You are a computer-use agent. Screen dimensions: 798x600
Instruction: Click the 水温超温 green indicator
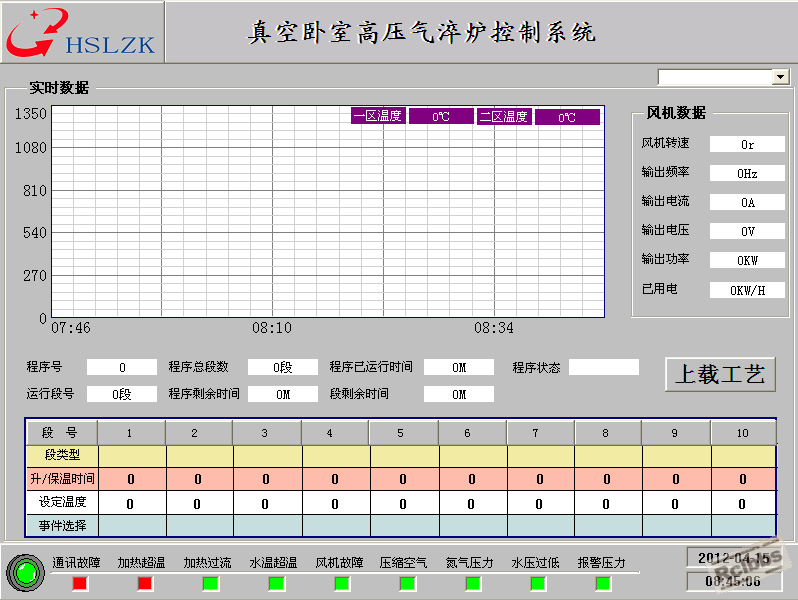pos(276,583)
